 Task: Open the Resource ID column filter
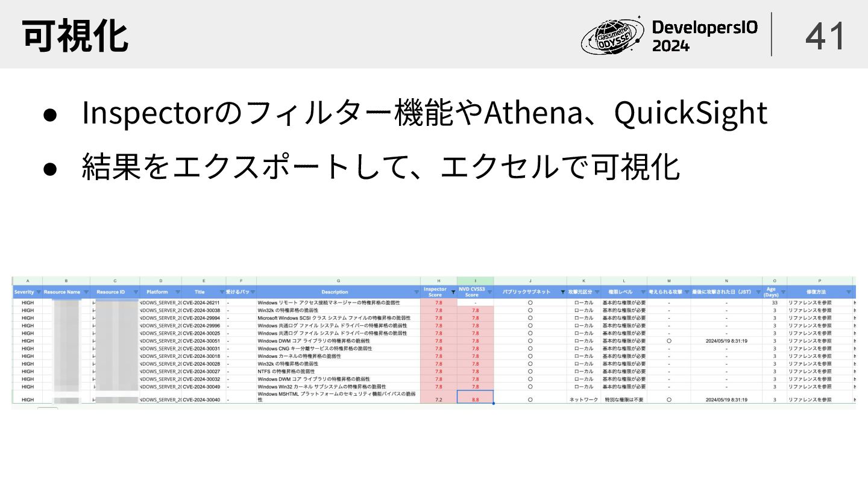[135, 292]
